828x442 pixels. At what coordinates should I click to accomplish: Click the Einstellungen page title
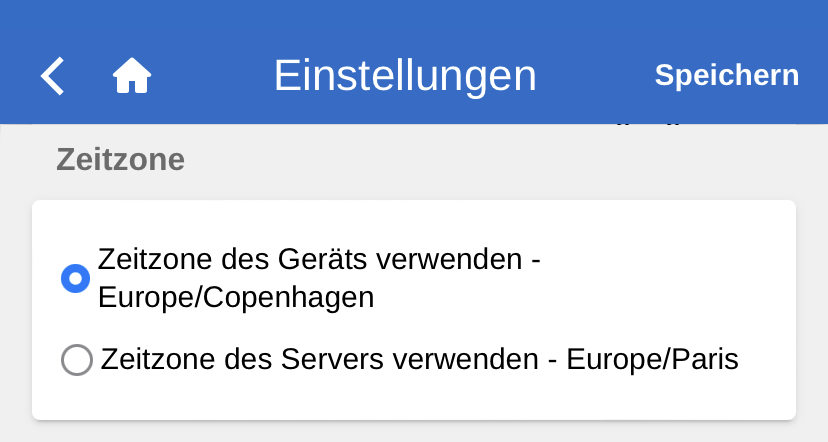[x=405, y=76]
